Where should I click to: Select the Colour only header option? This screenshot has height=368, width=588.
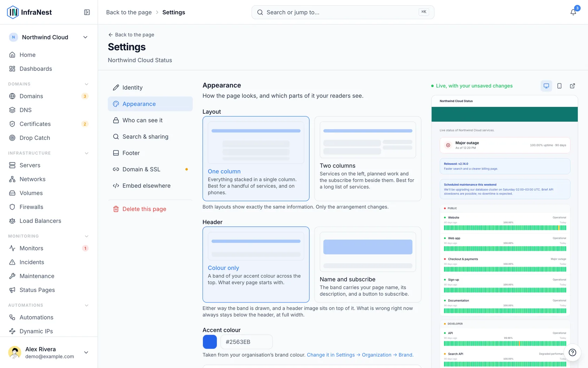[x=256, y=264]
